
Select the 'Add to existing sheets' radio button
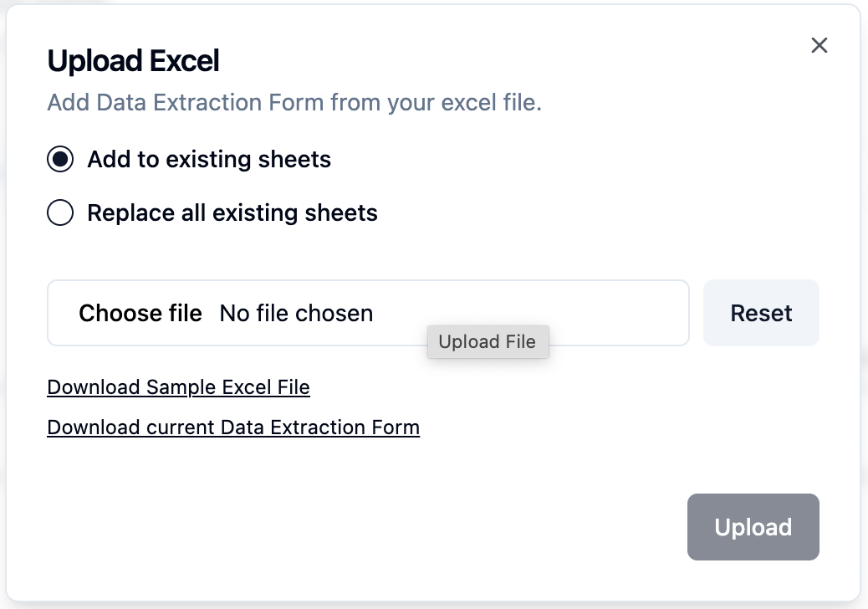click(60, 159)
